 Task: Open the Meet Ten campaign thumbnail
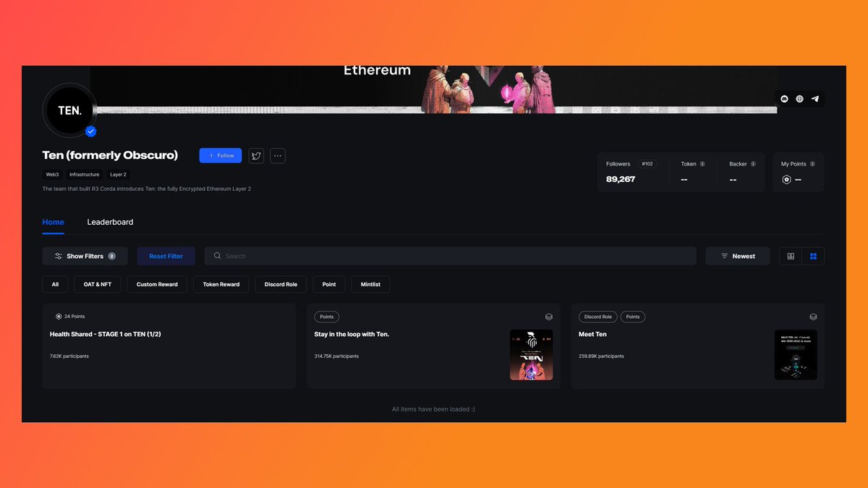coord(796,355)
